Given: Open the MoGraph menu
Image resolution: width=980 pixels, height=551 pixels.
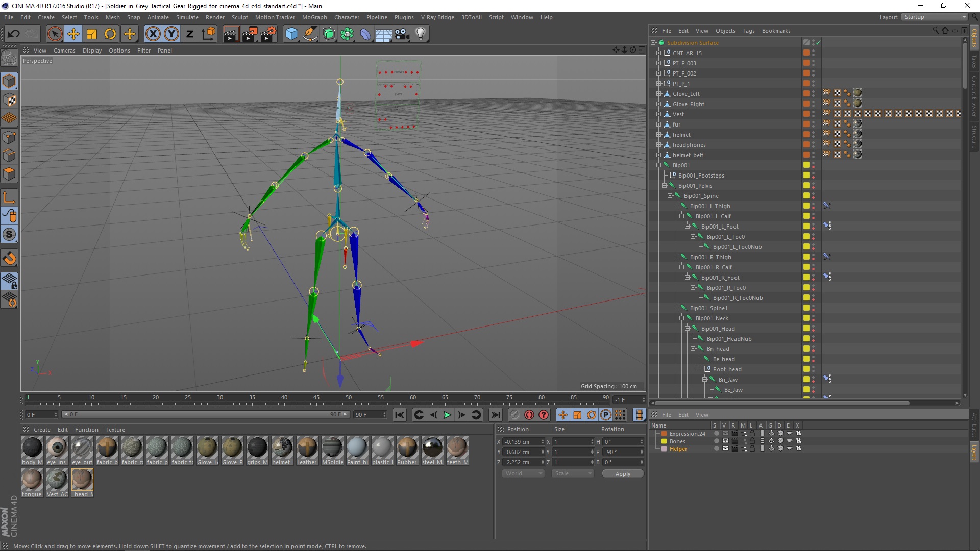Looking at the screenshot, I should click(x=314, y=17).
